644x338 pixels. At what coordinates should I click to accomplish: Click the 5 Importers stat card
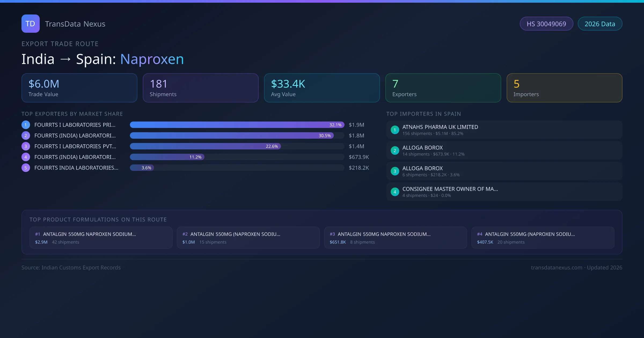[x=564, y=88]
